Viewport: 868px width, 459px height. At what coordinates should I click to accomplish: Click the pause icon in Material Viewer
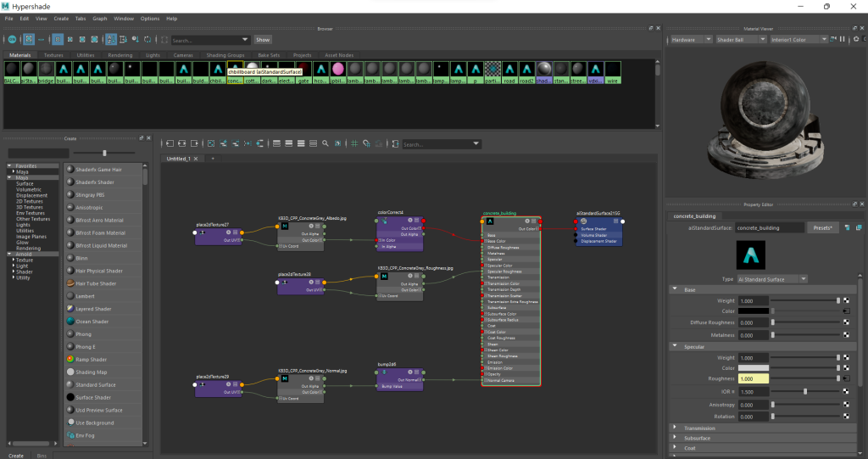pyautogui.click(x=843, y=39)
